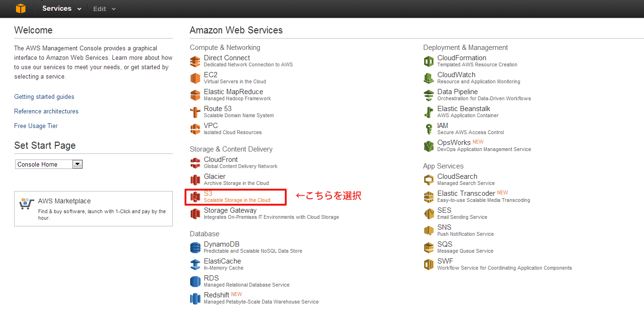
Task: Click the ElastiCache text link
Action: (x=222, y=261)
